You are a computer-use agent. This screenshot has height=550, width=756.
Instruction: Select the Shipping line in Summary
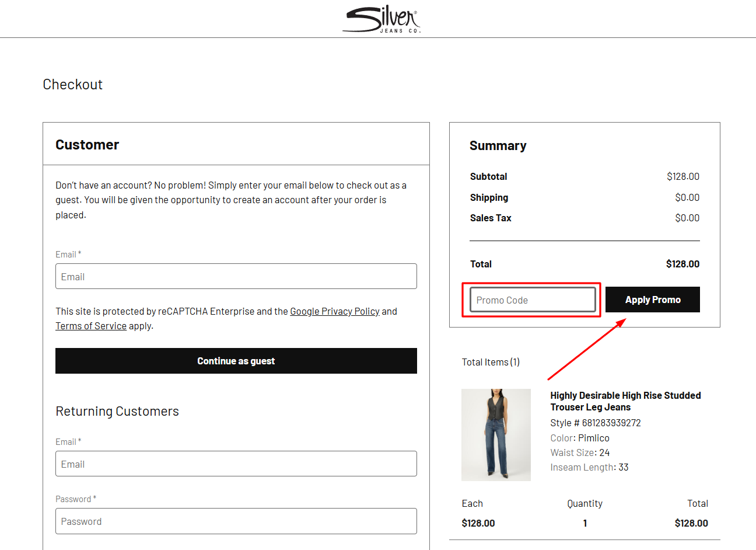[489, 197]
